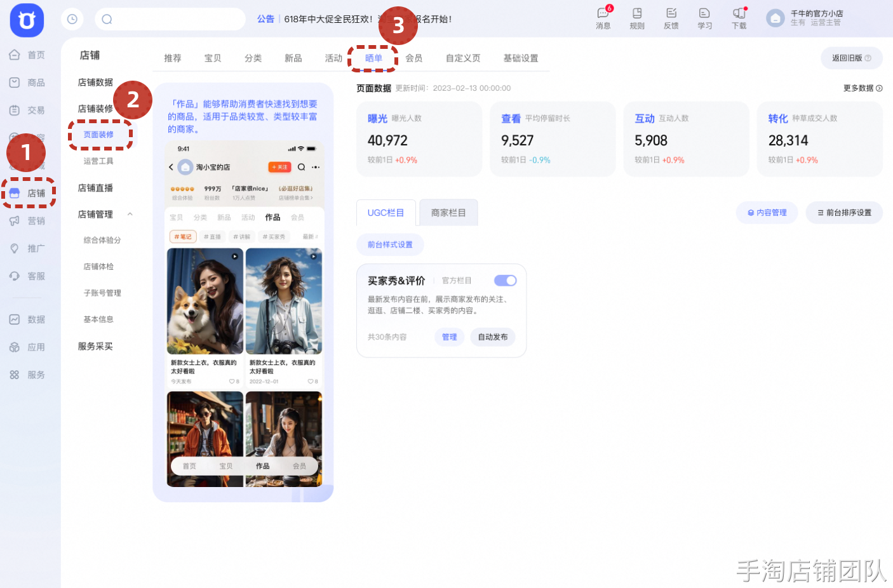
Task: Switch to 分类 tab
Action: pyautogui.click(x=253, y=58)
